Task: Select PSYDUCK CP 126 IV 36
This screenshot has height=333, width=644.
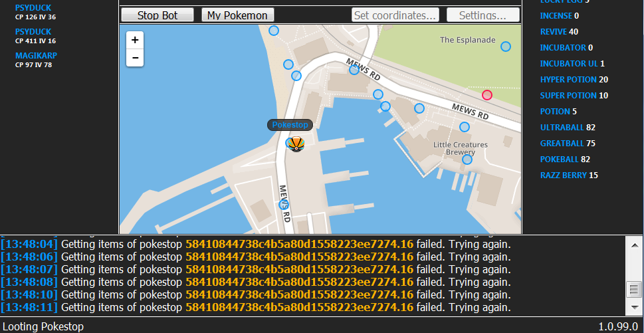Action: [x=35, y=12]
